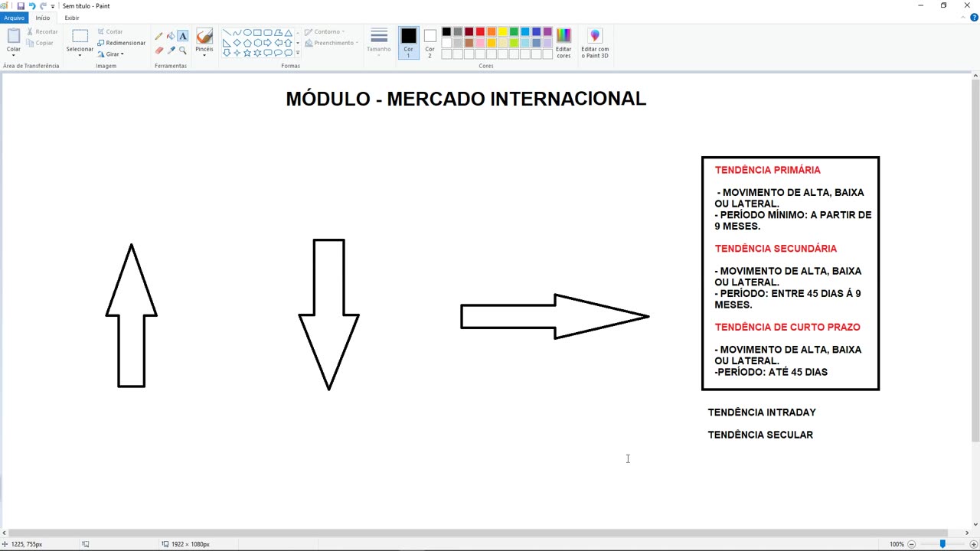Select the Pencil tool
The width and height of the screenshot is (980, 551).
(x=158, y=36)
